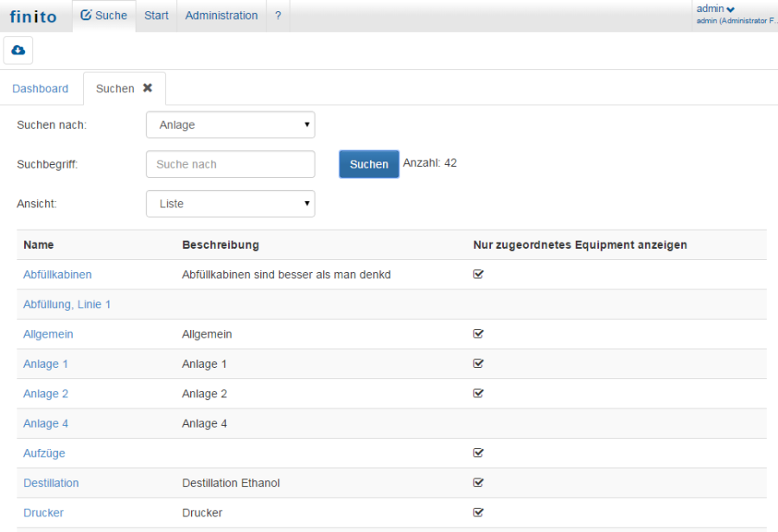Switch to the Dashboard tab

pyautogui.click(x=41, y=89)
